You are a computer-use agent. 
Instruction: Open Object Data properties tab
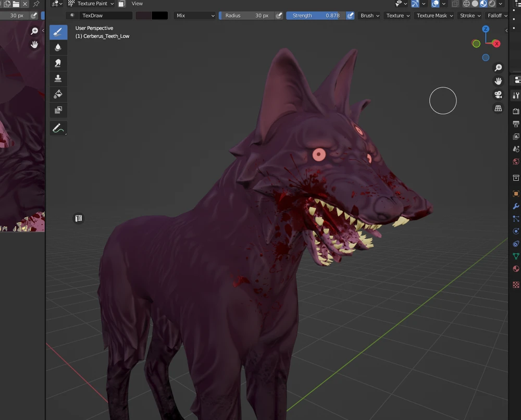click(x=516, y=256)
